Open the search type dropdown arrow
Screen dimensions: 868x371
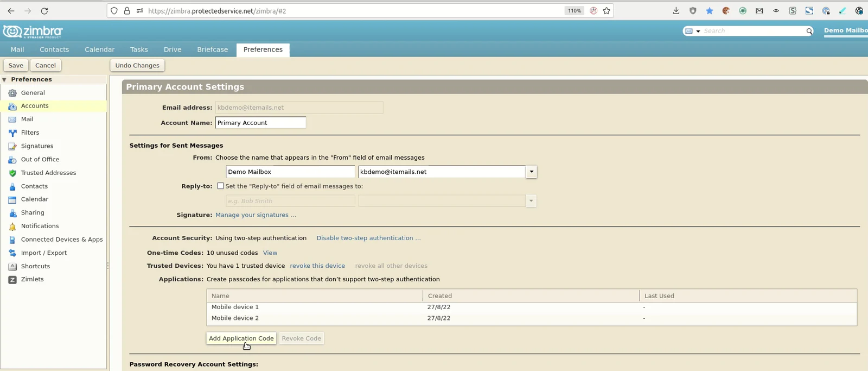coord(698,31)
